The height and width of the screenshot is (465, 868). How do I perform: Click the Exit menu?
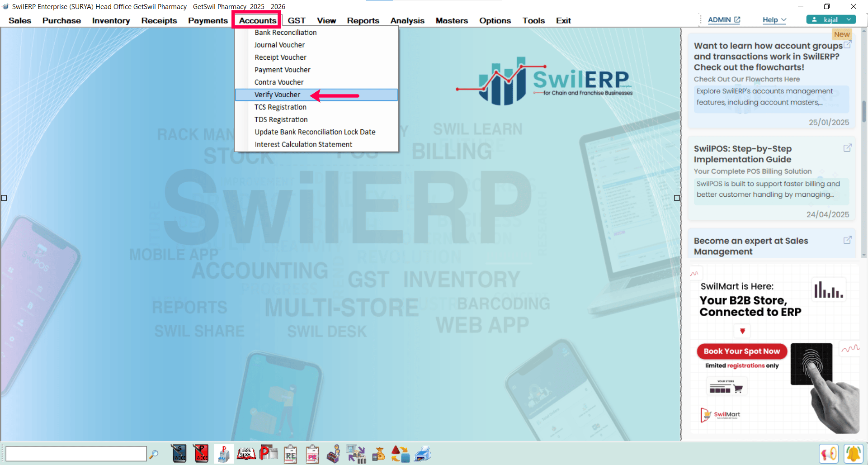pos(563,21)
